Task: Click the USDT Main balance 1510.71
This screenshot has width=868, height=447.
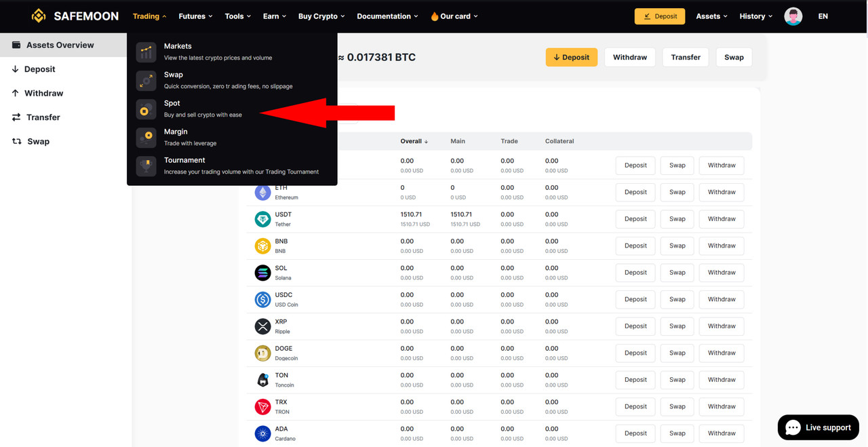Action: point(461,214)
